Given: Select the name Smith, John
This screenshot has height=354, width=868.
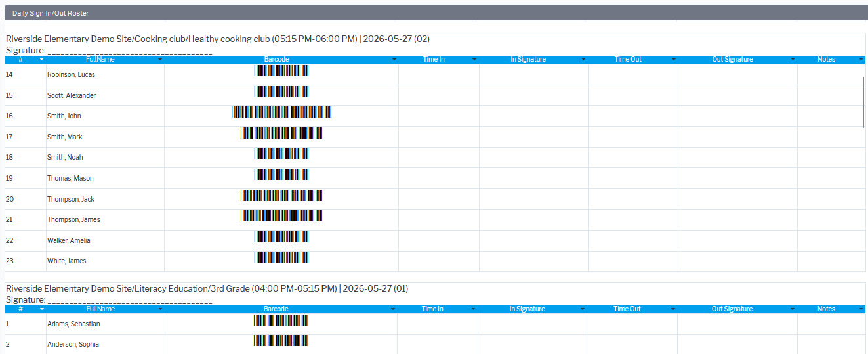Looking at the screenshot, I should click(x=64, y=116).
